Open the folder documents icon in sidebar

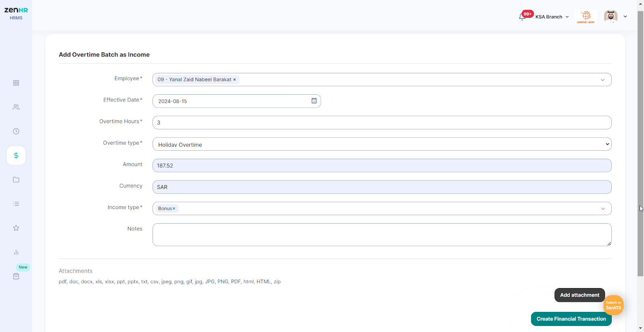16,180
